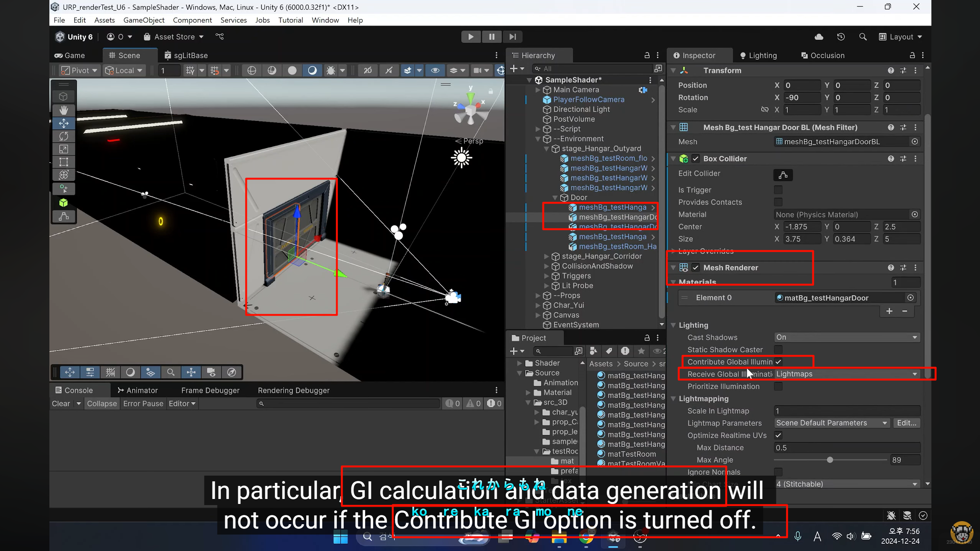Switch to the Lighting tab
Image resolution: width=980 pixels, height=551 pixels.
pos(758,55)
